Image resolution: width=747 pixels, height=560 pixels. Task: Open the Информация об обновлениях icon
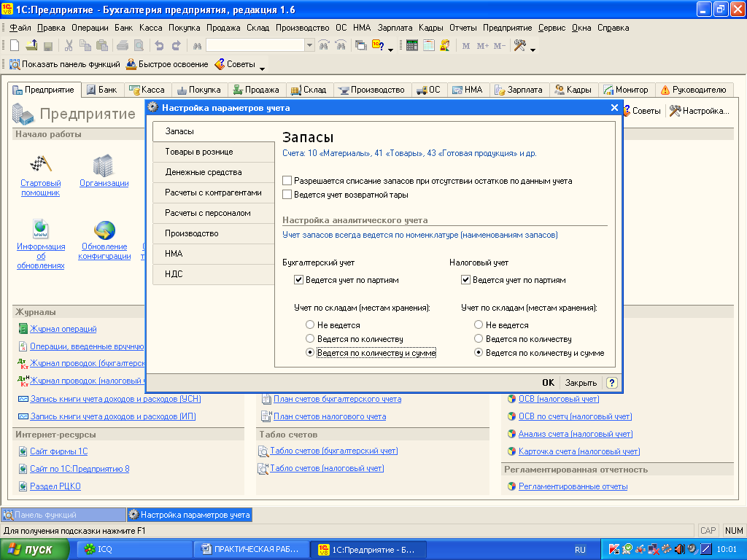41,228
